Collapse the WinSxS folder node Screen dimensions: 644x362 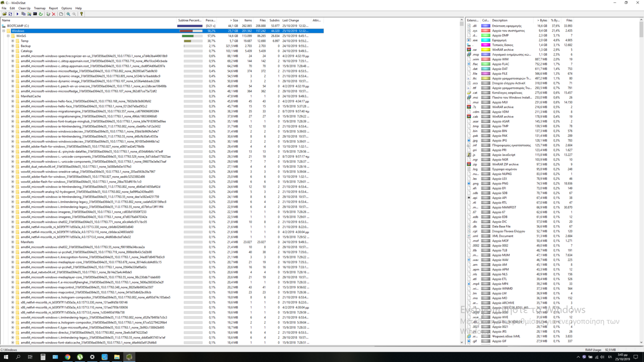8,36
